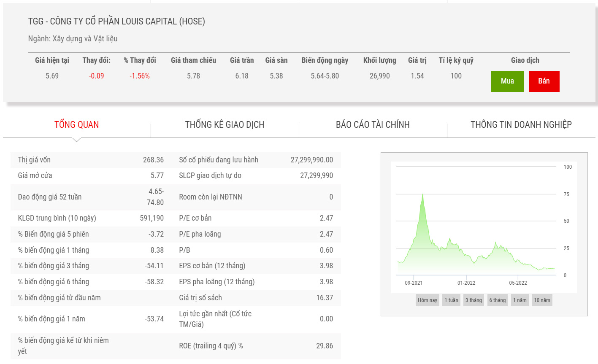Choose the 6 tháng chart range
598x364 pixels.
(497, 300)
